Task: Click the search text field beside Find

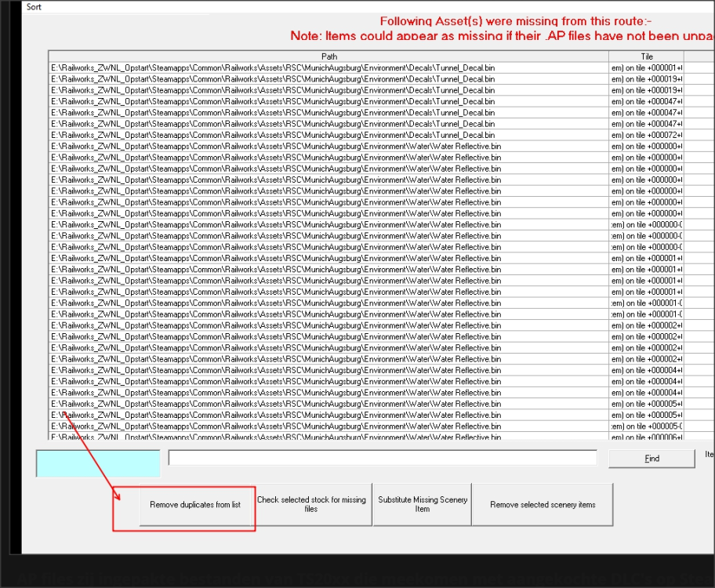Action: click(x=383, y=458)
